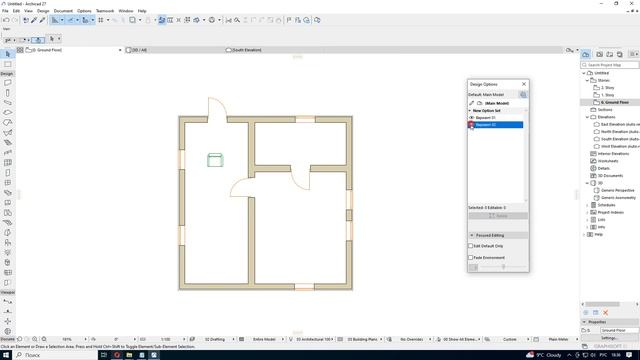Open the Layout Book icon in Navigator
This screenshot has height=360, width=640.
(610, 54)
